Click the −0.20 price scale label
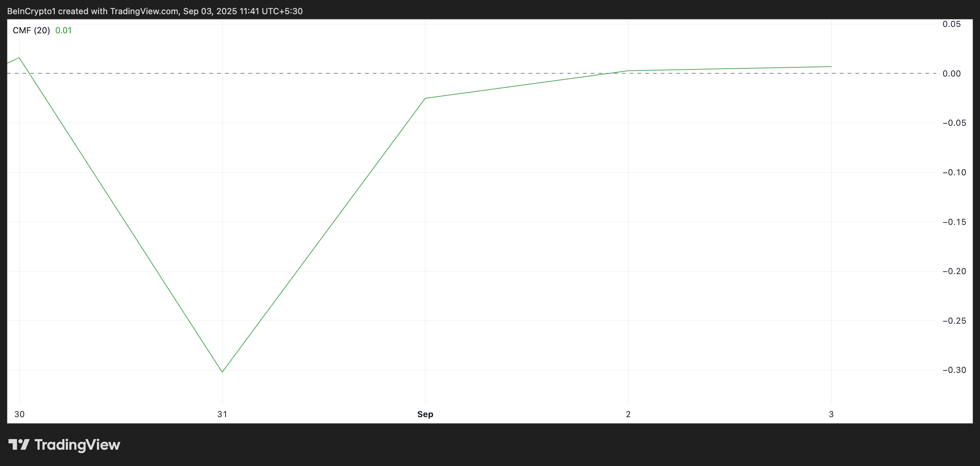 click(x=954, y=271)
